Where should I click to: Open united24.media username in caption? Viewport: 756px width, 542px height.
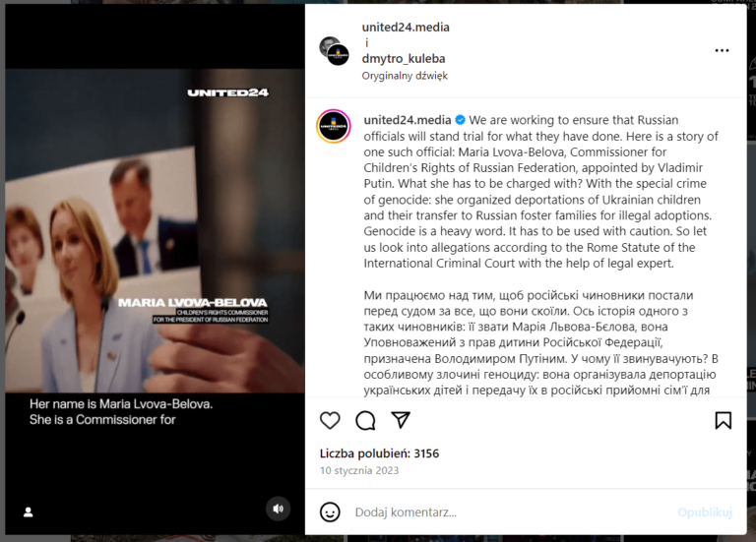click(408, 120)
